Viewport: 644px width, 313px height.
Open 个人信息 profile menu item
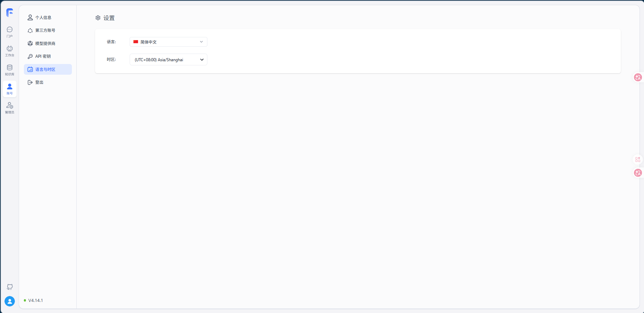coord(48,17)
